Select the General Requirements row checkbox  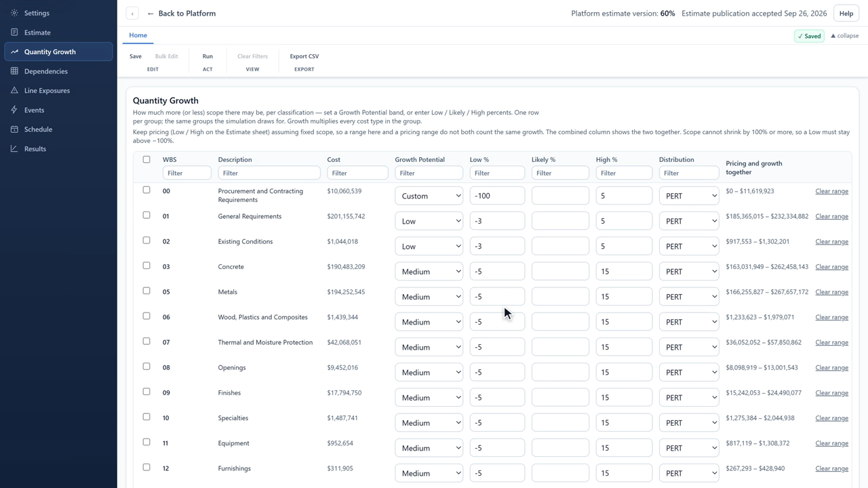pos(146,215)
